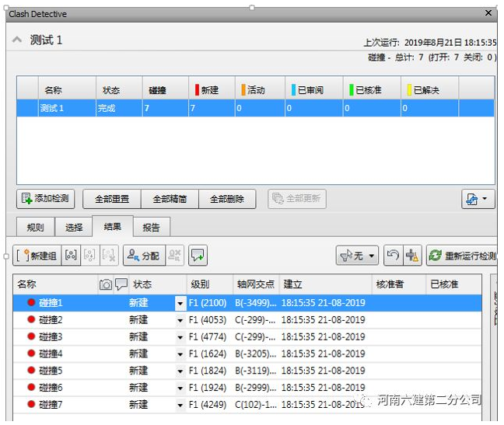
Task: Open the 无 filter by selection dropdown
Action: [357, 256]
